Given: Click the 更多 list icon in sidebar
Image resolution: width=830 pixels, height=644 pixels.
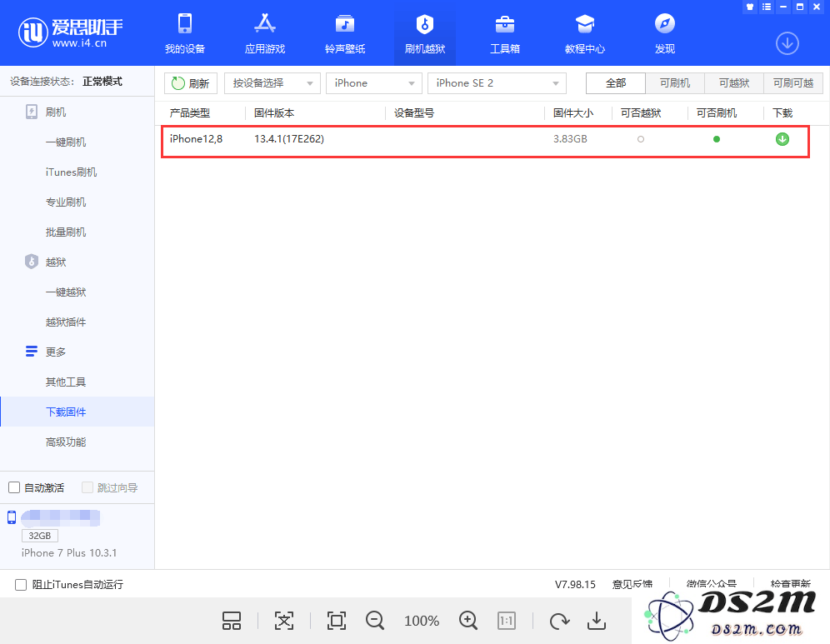Looking at the screenshot, I should (31, 352).
